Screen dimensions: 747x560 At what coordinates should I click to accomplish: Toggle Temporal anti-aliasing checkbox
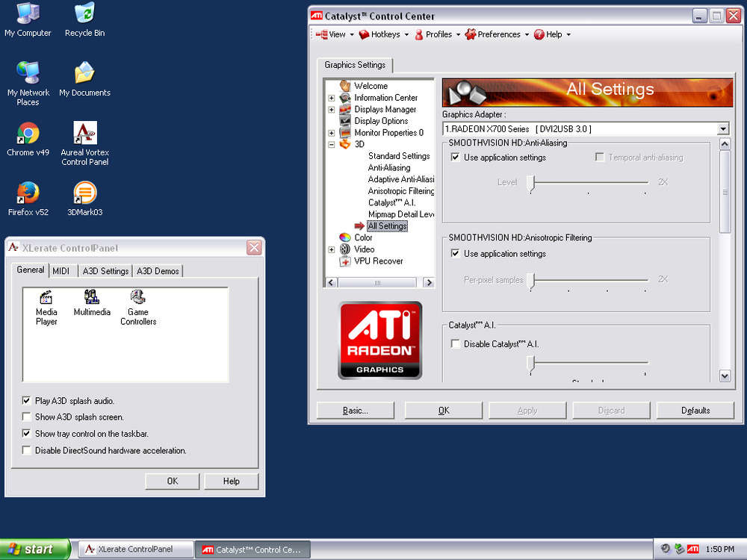[600, 157]
